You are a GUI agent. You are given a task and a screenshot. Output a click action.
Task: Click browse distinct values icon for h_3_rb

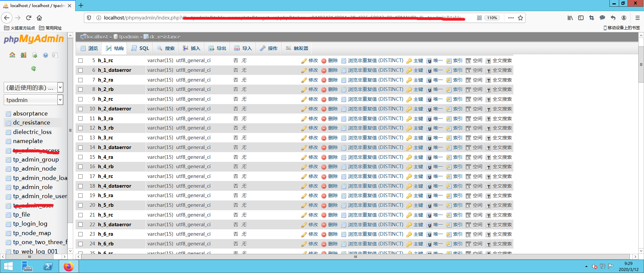click(x=343, y=128)
